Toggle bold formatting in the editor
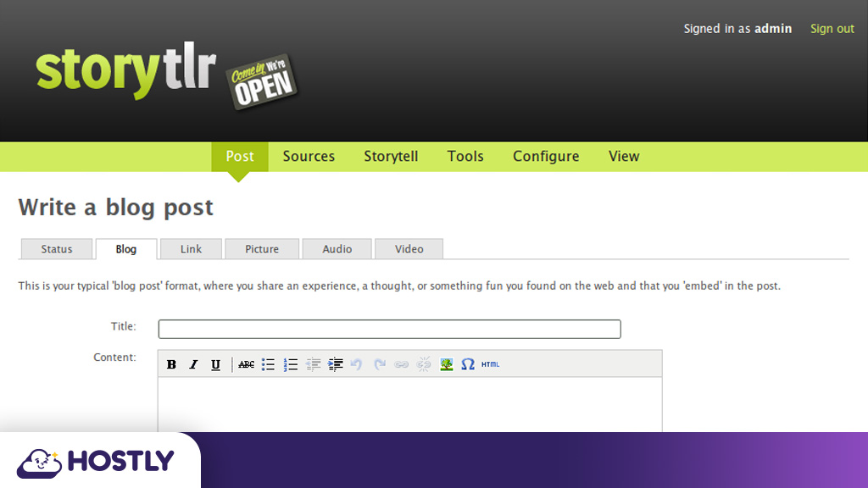Image resolution: width=868 pixels, height=488 pixels. pyautogui.click(x=171, y=364)
